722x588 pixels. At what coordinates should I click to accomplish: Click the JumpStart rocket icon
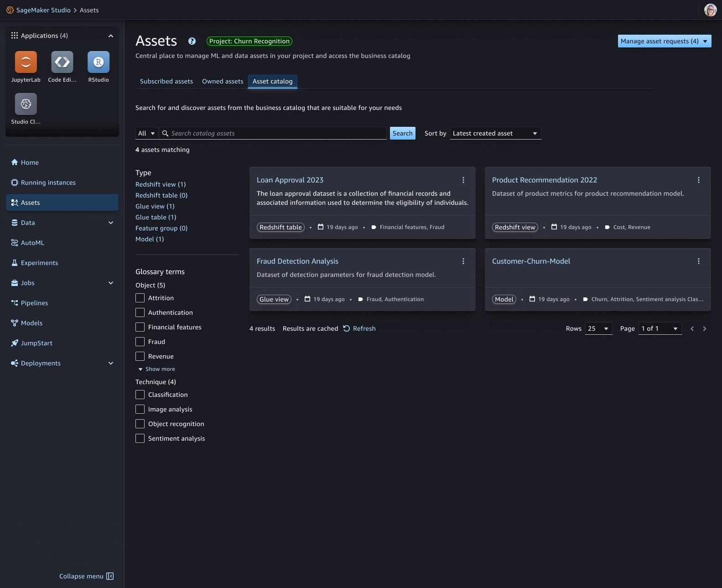click(15, 343)
